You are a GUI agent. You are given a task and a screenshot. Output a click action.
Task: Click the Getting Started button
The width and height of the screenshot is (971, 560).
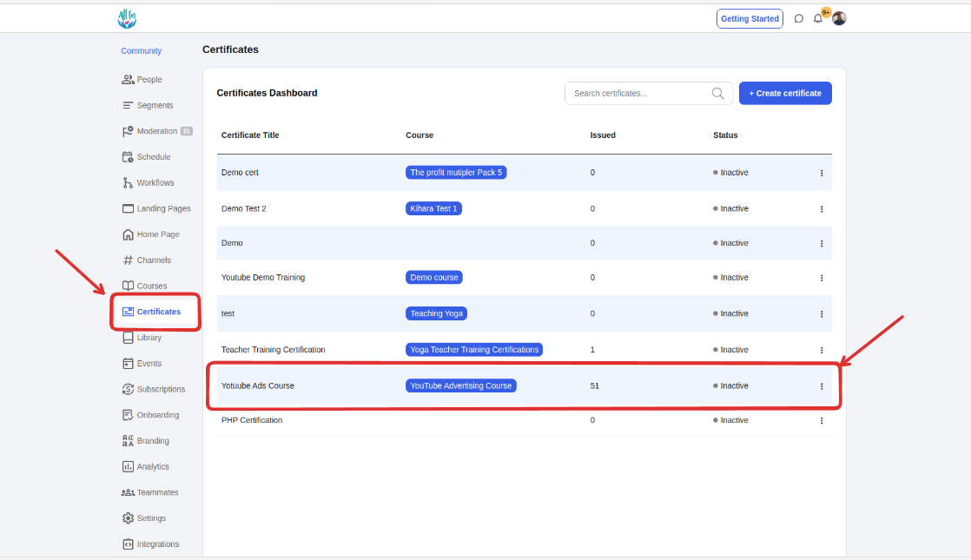point(750,18)
